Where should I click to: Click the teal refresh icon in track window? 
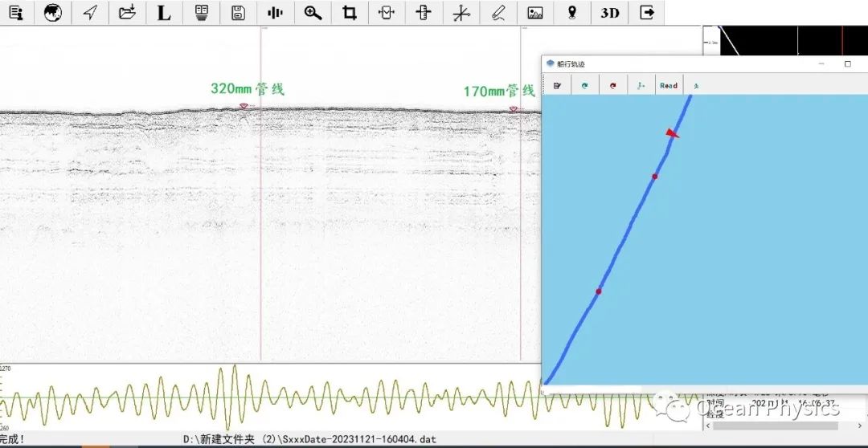pyautogui.click(x=584, y=85)
